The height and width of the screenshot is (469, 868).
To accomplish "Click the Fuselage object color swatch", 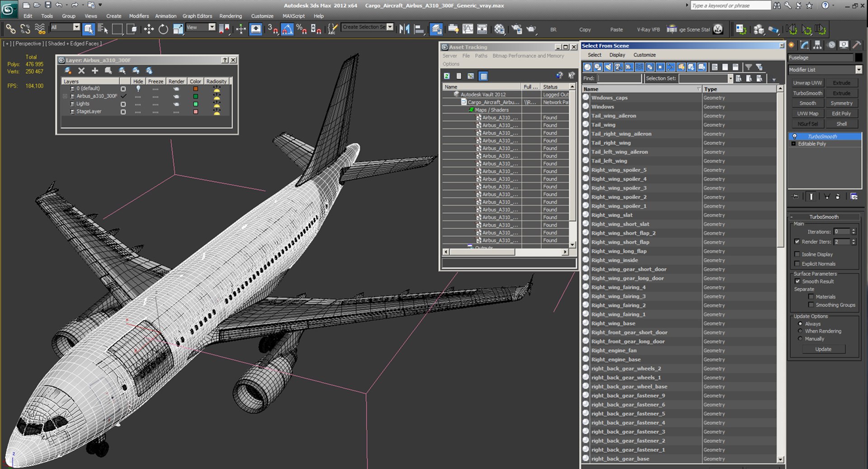I will 859,58.
